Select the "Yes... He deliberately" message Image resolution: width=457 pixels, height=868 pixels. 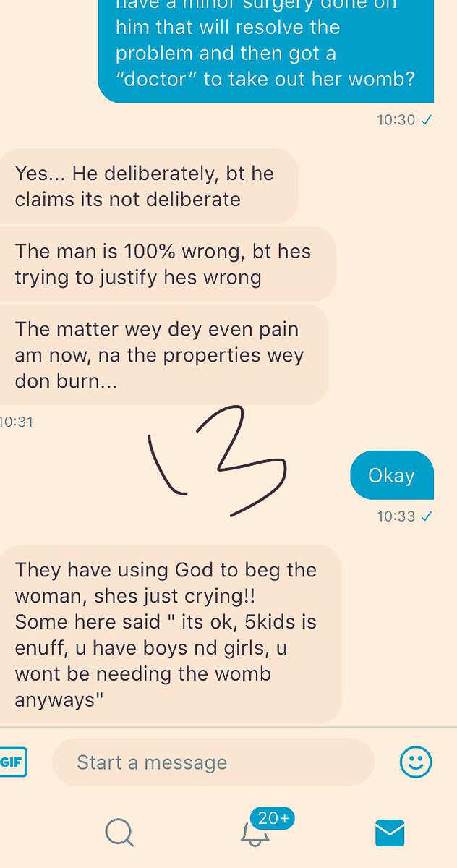tap(149, 186)
